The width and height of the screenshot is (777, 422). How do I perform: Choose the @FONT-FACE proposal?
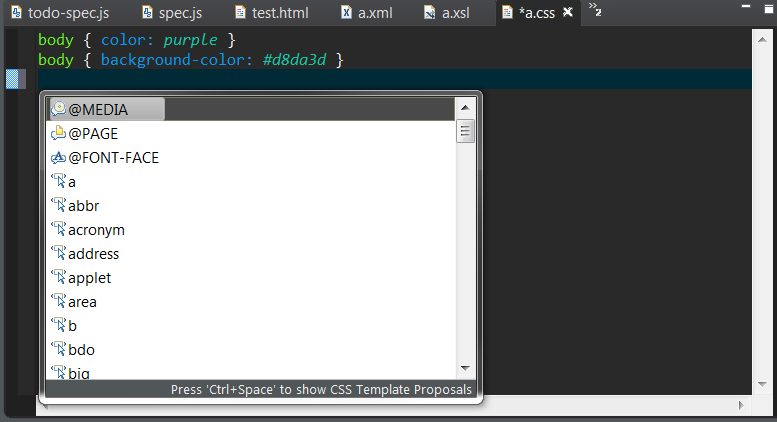coord(250,158)
